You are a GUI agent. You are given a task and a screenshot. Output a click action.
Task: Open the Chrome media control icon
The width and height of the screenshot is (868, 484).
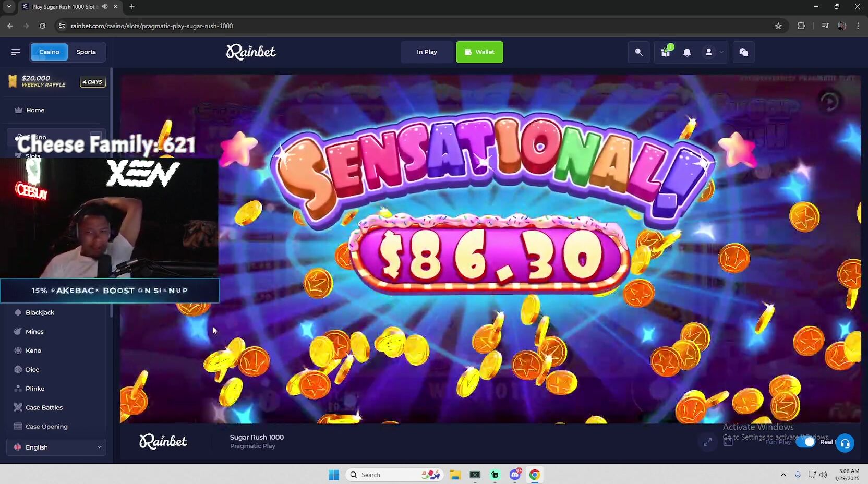[825, 26]
